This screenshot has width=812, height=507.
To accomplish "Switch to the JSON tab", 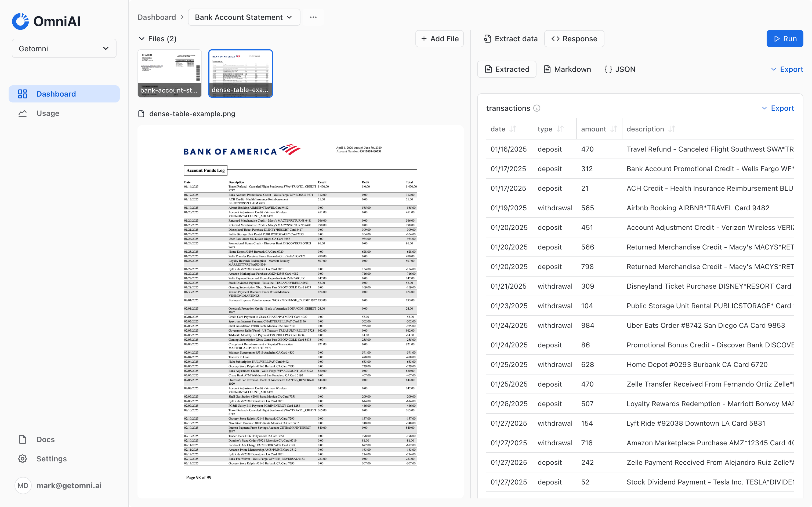I will (x=620, y=69).
